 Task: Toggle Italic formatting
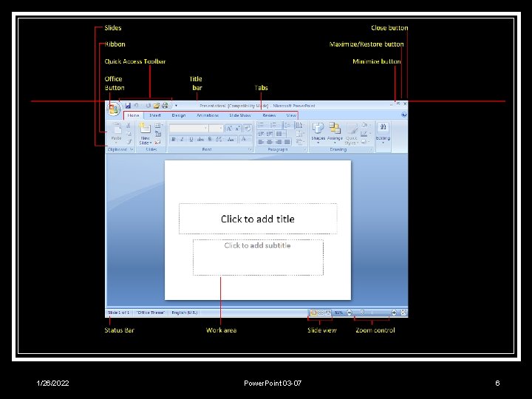[183, 139]
